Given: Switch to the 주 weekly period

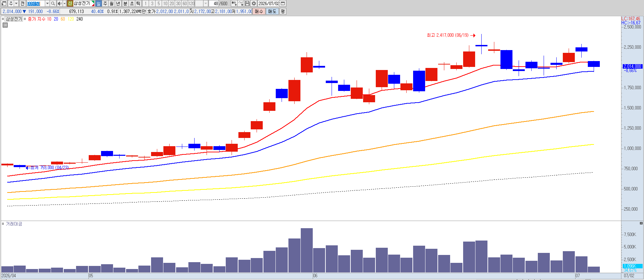Looking at the screenshot, I should [105, 3].
